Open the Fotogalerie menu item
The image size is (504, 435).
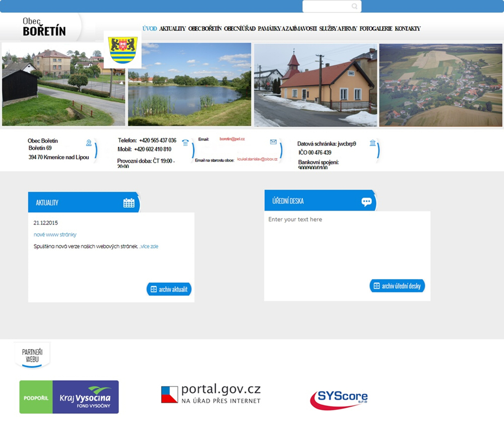click(375, 29)
